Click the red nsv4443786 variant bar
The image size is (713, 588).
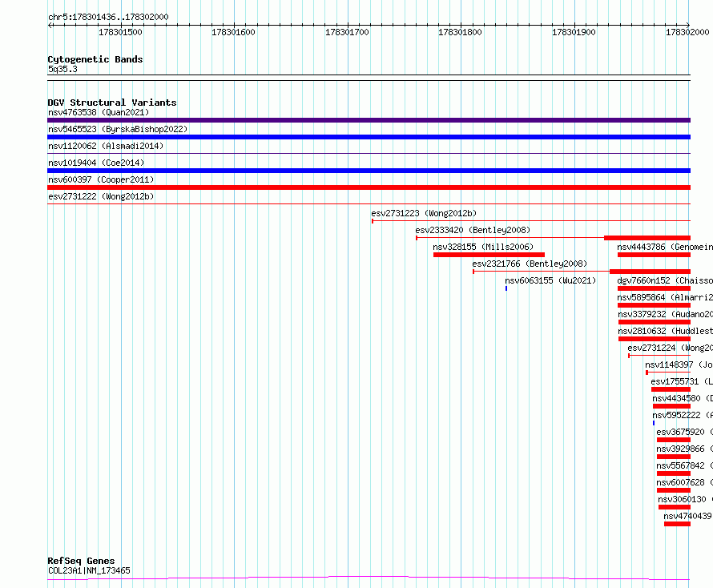point(654,255)
